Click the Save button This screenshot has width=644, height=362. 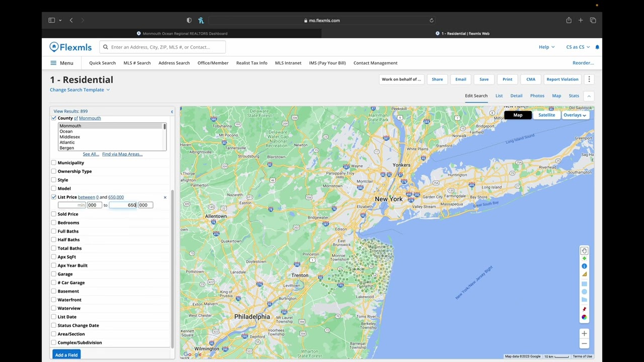(484, 79)
